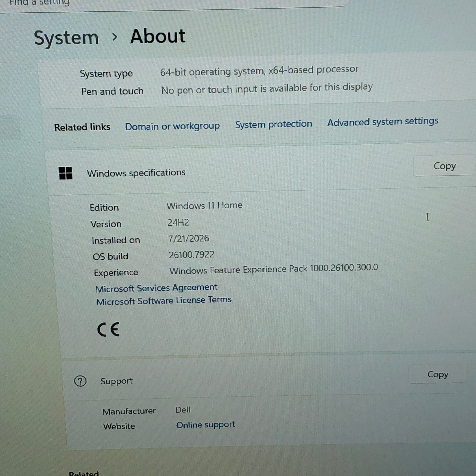The height and width of the screenshot is (476, 476).
Task: Click the Windows logo icon beside Windows specifications
Action: pos(66,173)
